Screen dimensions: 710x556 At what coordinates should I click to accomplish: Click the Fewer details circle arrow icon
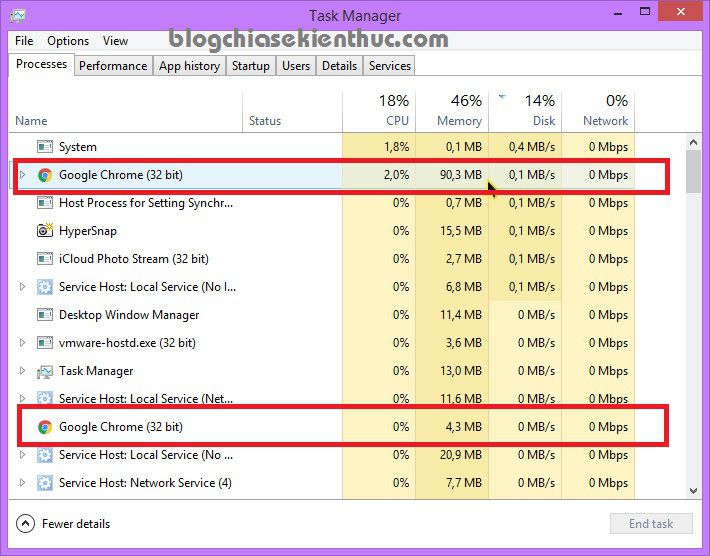pyautogui.click(x=25, y=524)
